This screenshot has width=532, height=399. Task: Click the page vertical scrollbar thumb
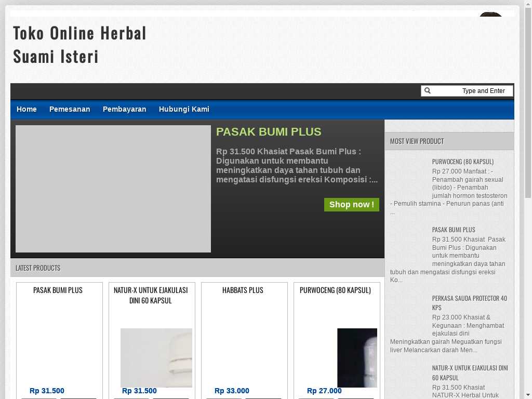click(528, 102)
